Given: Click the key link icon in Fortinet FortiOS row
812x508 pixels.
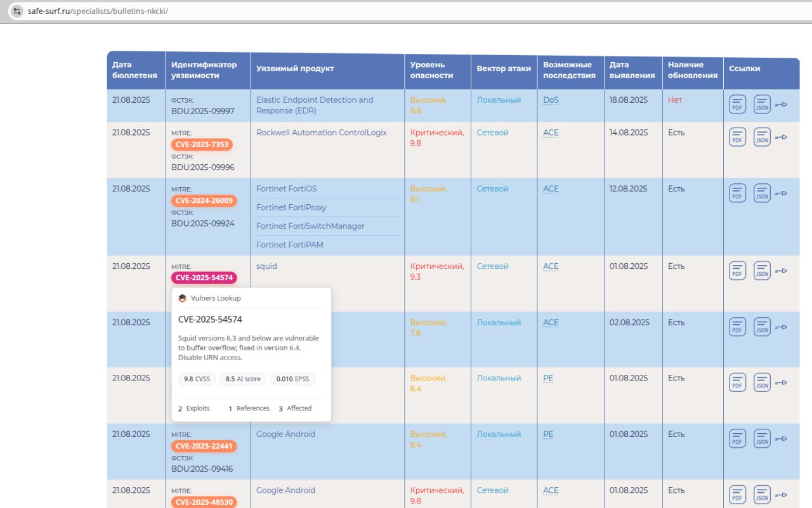Looking at the screenshot, I should 781,193.
